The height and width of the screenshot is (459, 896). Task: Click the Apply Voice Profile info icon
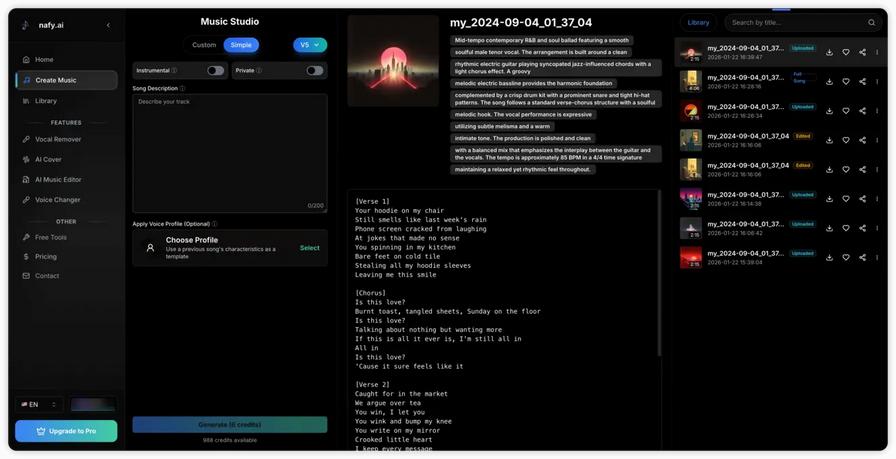pyautogui.click(x=214, y=224)
